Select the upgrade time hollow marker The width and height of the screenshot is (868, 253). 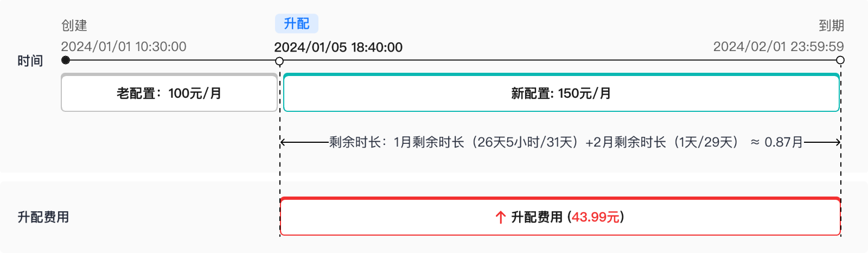pos(280,61)
